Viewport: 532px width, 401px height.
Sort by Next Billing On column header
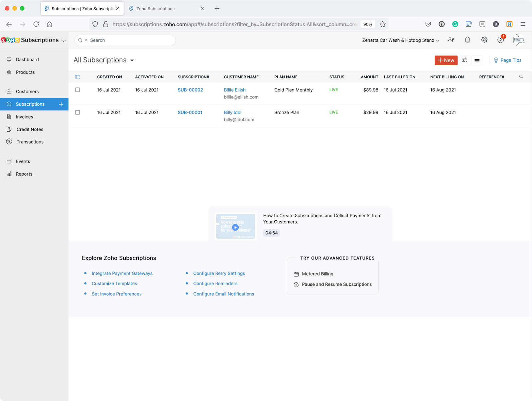[x=447, y=77]
